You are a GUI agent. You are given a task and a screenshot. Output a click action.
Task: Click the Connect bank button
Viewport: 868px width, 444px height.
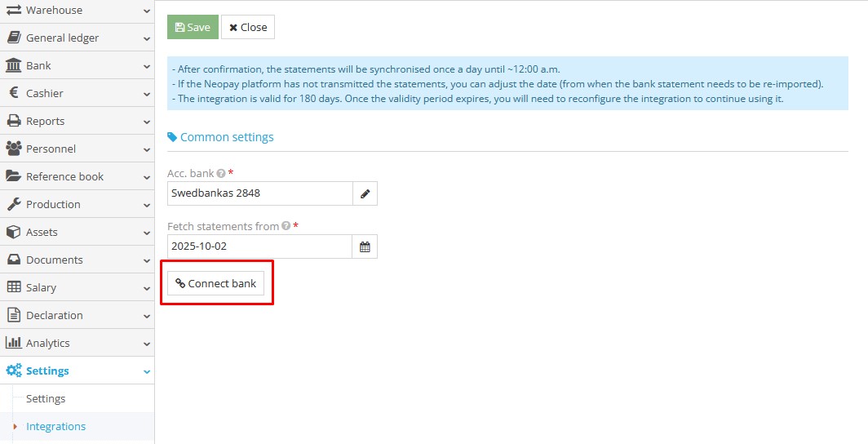click(x=215, y=283)
